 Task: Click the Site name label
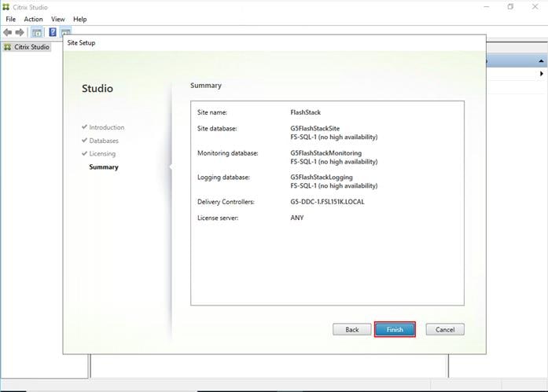click(212, 112)
